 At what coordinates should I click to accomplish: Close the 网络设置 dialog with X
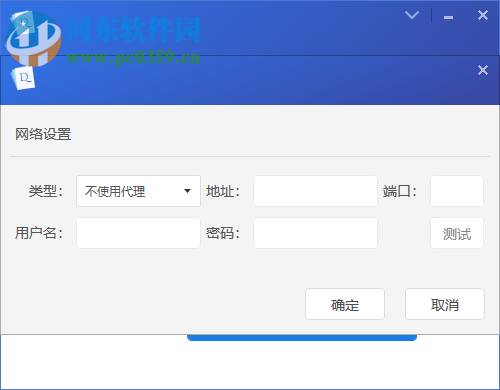point(483,70)
